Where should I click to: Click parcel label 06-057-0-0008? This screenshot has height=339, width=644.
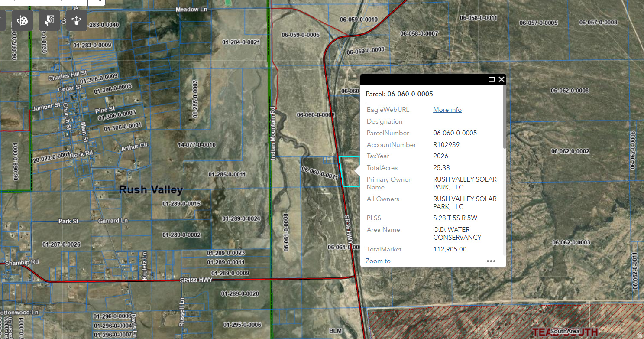(598, 22)
